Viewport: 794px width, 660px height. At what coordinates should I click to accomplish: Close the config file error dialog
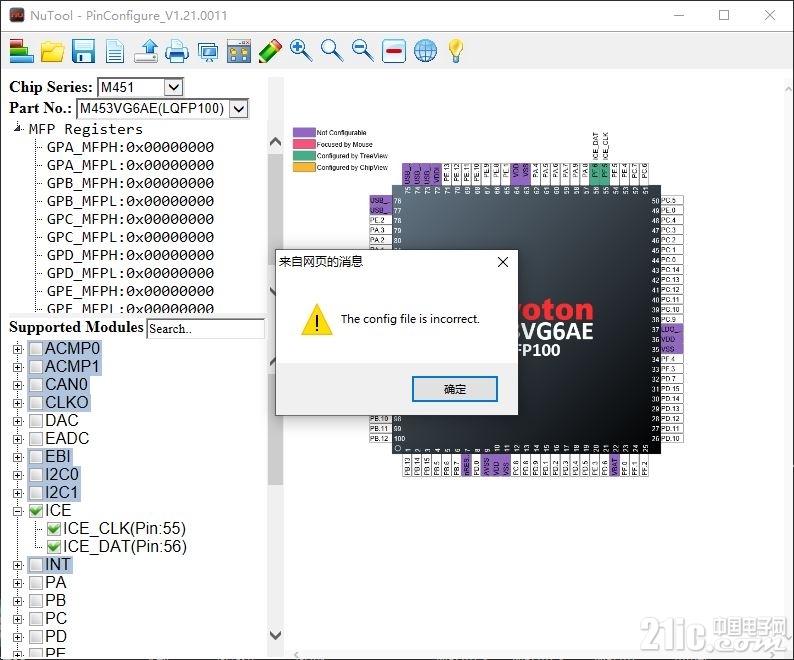pyautogui.click(x=503, y=262)
